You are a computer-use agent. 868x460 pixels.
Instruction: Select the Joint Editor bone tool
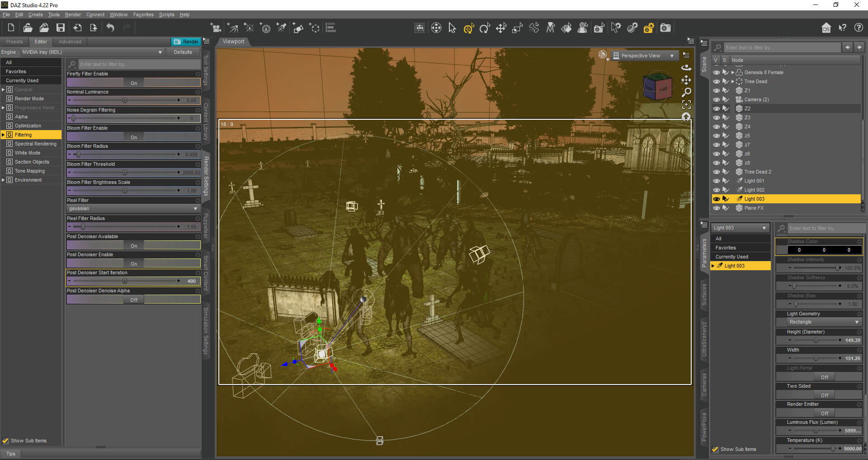[x=534, y=28]
